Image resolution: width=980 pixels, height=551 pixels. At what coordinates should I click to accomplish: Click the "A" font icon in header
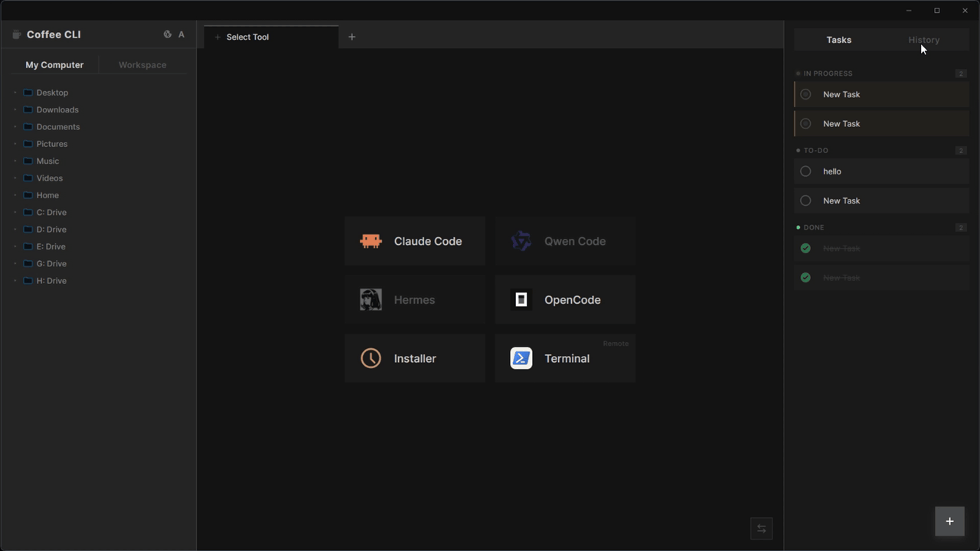[x=181, y=34]
